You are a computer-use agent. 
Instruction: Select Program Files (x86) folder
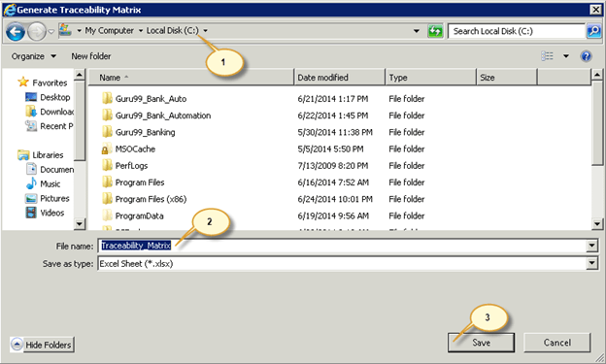click(151, 199)
